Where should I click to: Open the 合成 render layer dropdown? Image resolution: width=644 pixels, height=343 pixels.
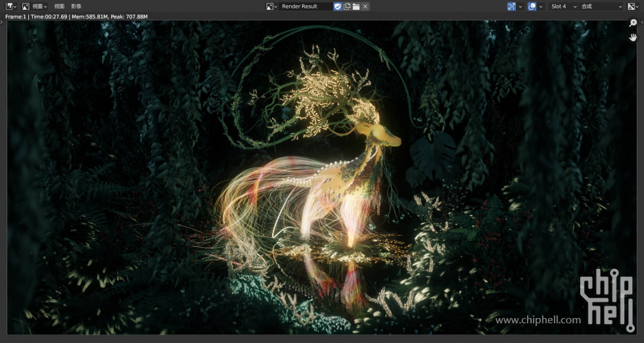[602, 6]
